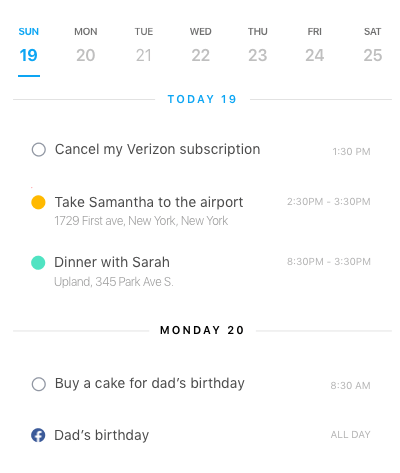Open Friday 24
Image resolution: width=400 pixels, height=473 pixels.
315,46
